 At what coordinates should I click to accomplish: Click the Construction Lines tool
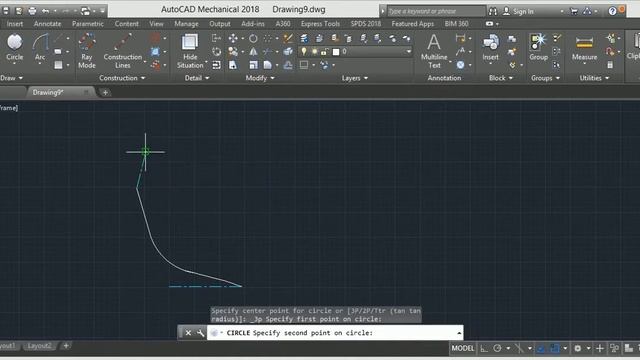pyautogui.click(x=122, y=51)
